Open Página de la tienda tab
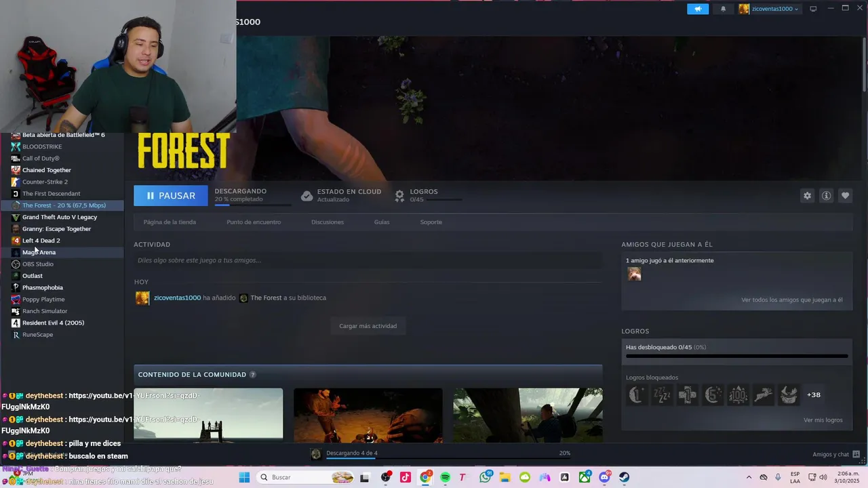 170,222
